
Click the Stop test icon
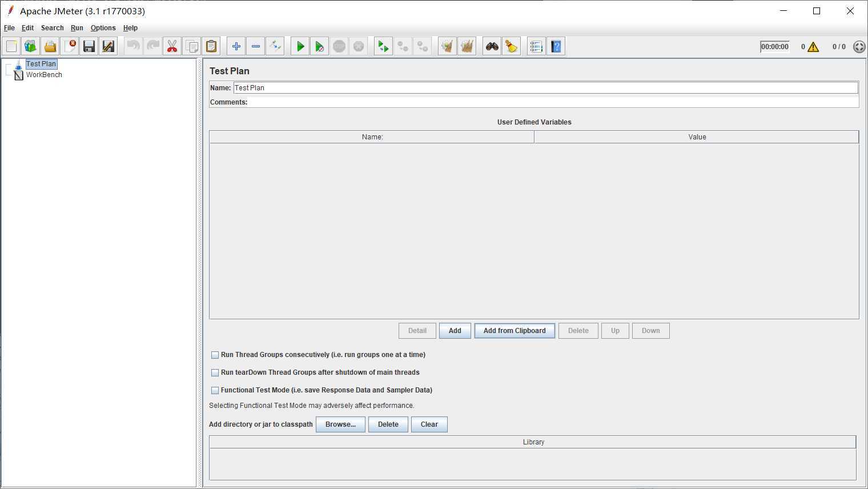click(339, 46)
